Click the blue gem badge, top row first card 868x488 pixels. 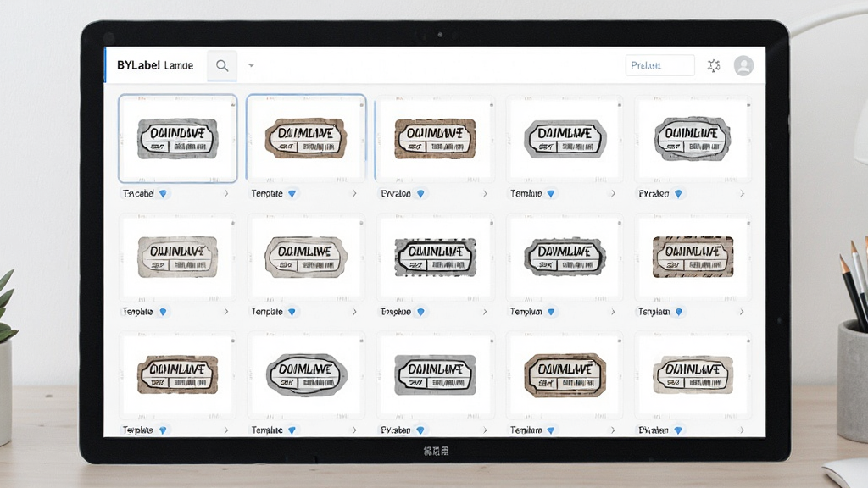coord(163,194)
